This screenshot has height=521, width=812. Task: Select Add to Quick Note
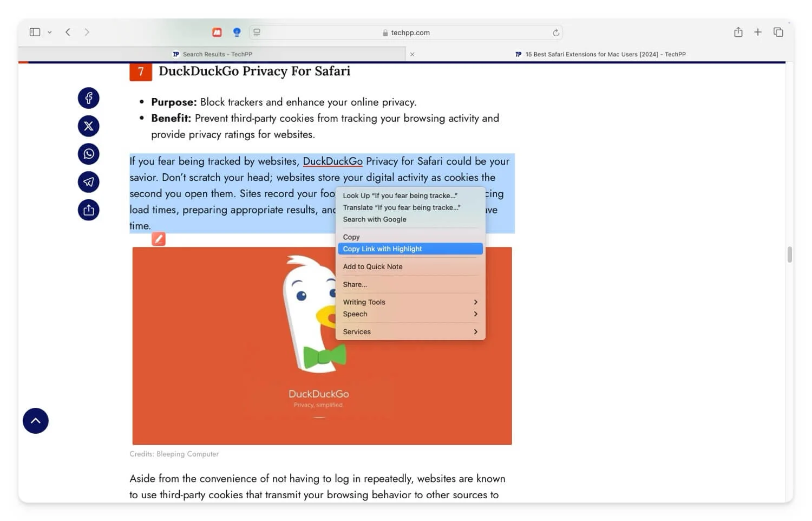point(410,266)
